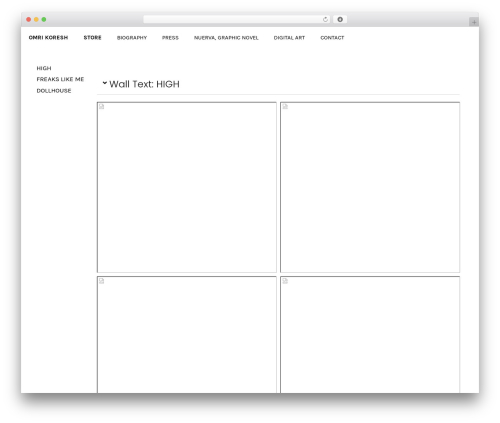This screenshot has height=423, width=500.
Task: Select FREAKS LIKE ME in sidebar
Action: (x=60, y=79)
